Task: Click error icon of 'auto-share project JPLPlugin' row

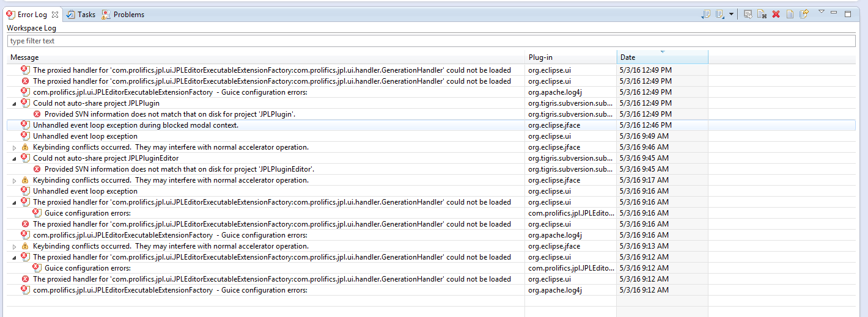Action: pos(25,103)
